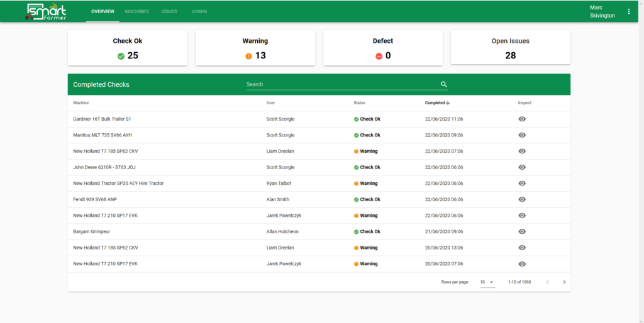Click the previous page arrow
Viewport: 644px width, 323px height.
click(x=548, y=282)
